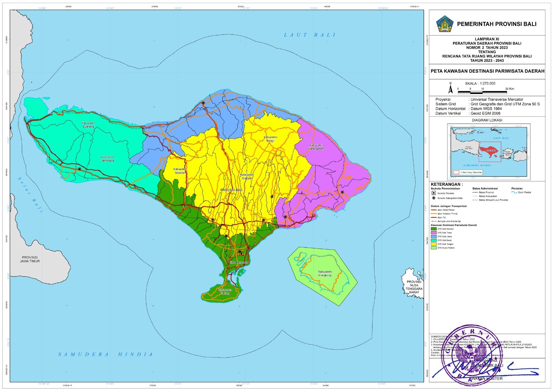Click the PEMERINTAH PROVINSI BALI heading
Image resolution: width=555 pixels, height=392 pixels.
497,24
